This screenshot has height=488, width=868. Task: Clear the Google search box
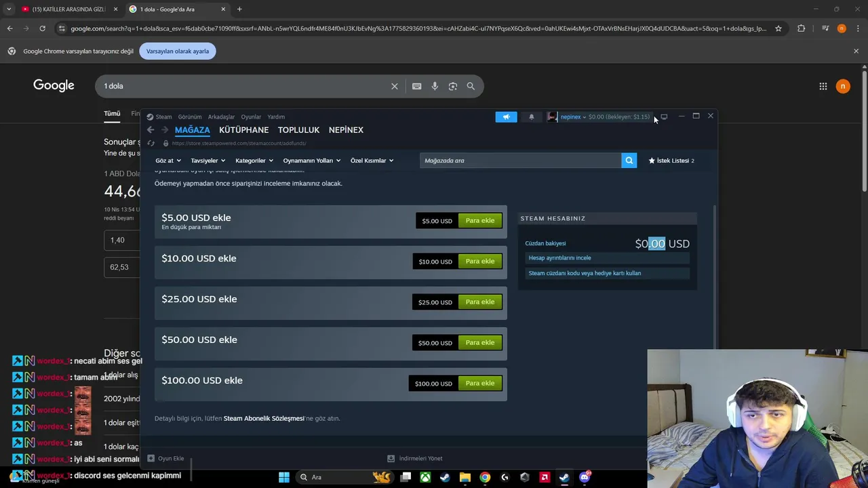(x=395, y=86)
